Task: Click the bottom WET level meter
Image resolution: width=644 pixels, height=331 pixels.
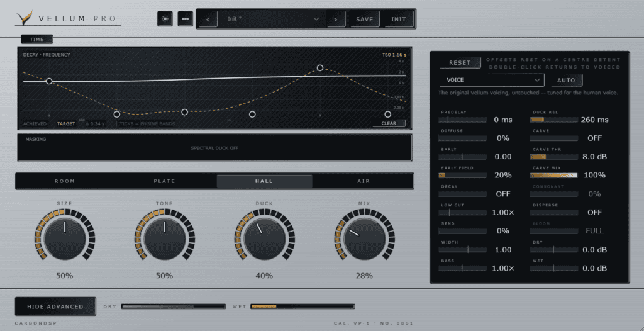Action: (x=303, y=306)
